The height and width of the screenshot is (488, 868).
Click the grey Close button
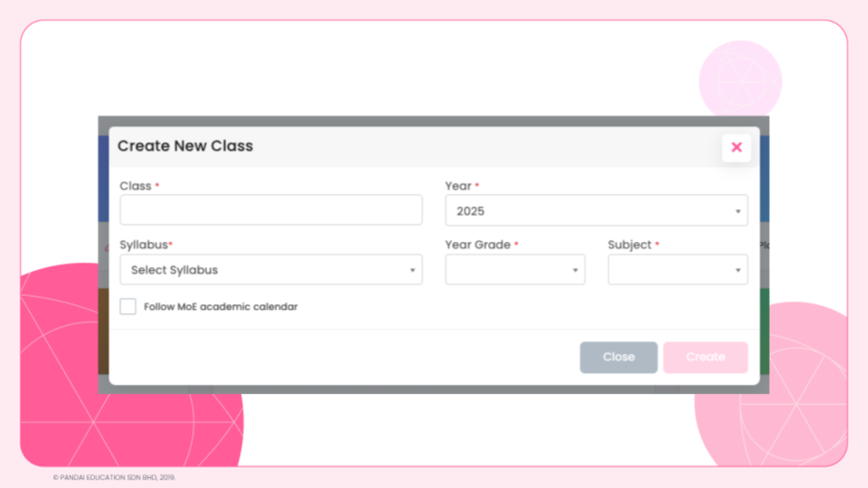(x=618, y=357)
